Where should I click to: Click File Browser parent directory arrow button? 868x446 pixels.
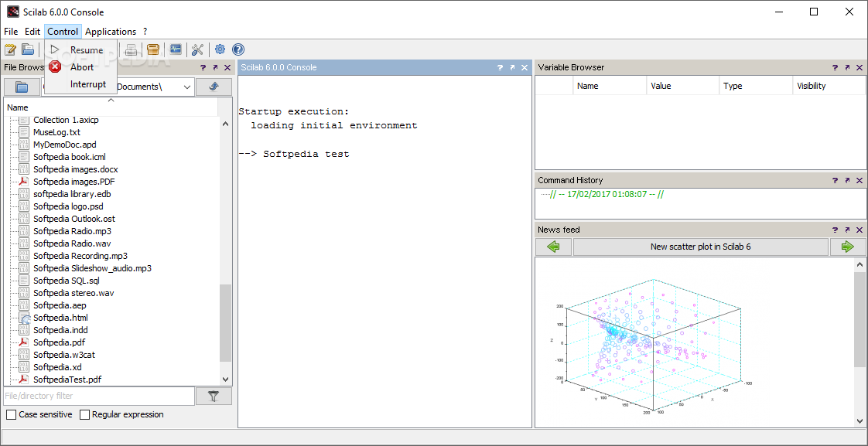[214, 87]
